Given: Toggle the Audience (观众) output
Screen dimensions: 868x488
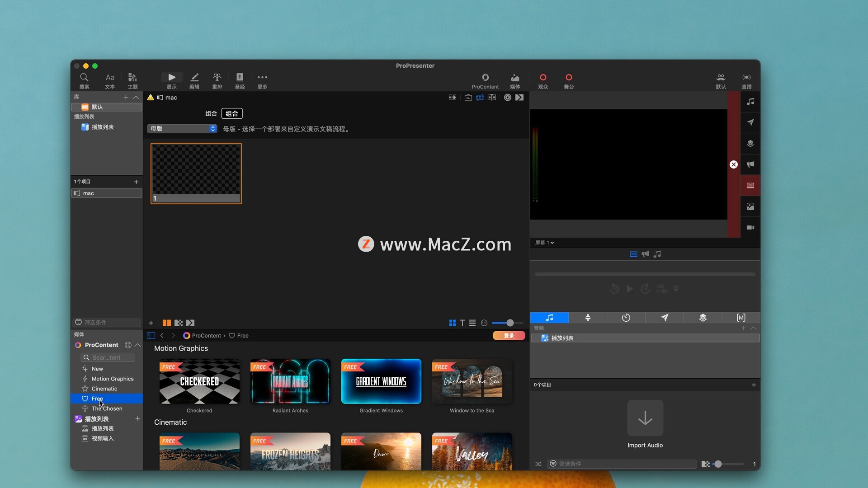Looking at the screenshot, I should 543,81.
